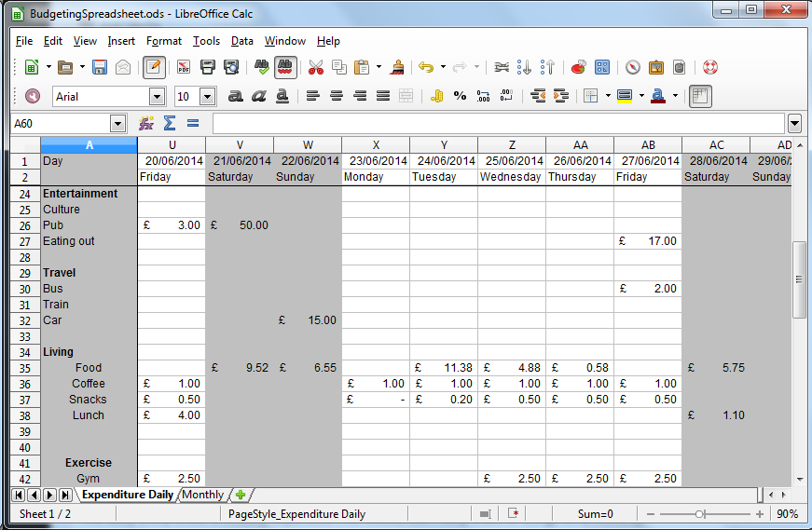Image resolution: width=812 pixels, height=530 pixels.
Task: Expand the formula bar arrow
Action: coord(794,124)
